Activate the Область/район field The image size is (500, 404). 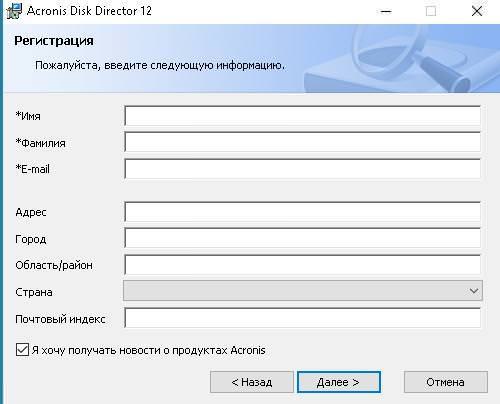(303, 265)
